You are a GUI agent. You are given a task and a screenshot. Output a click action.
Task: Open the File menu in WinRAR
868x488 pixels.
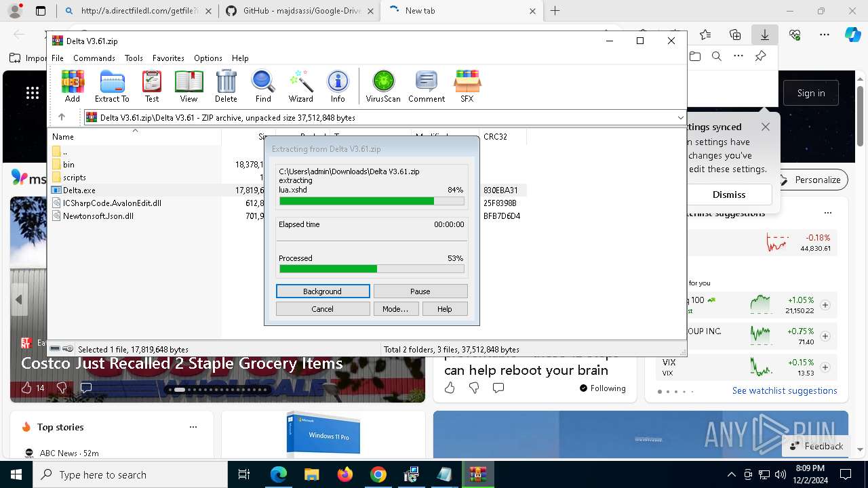[x=58, y=58]
